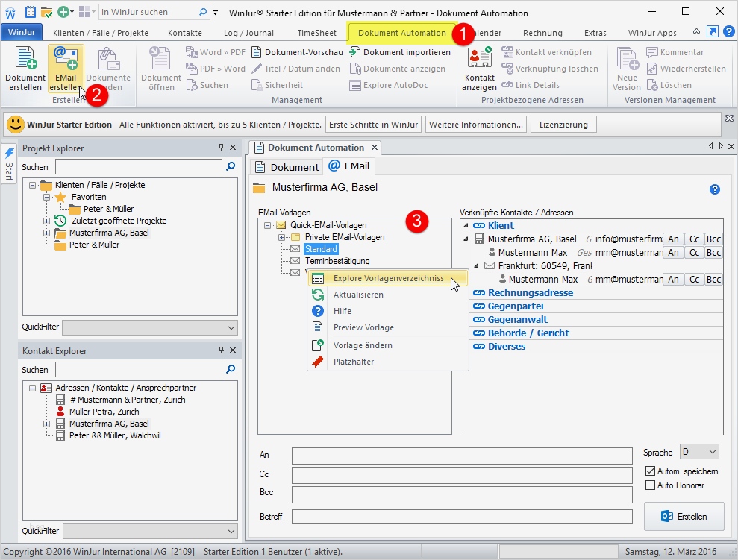Collapse the Quick-EMail-Vorlagen tree node
Image resolution: width=738 pixels, height=560 pixels.
click(268, 225)
